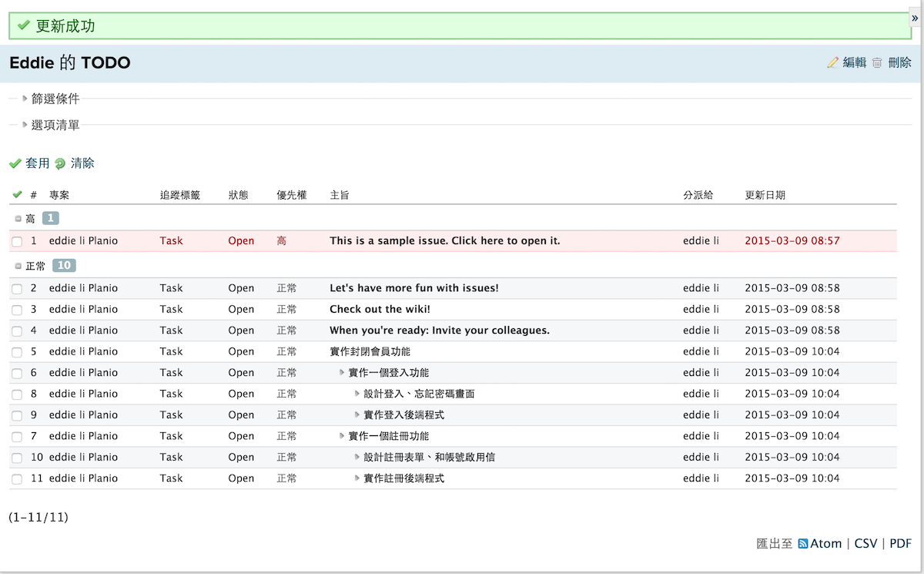Click assignee 'eddie li' in row 5

point(701,352)
